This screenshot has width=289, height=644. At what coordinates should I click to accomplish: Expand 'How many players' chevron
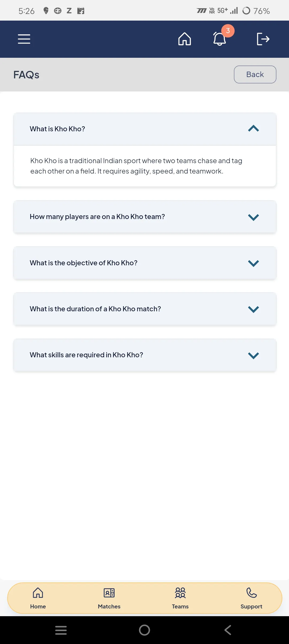pos(253,217)
